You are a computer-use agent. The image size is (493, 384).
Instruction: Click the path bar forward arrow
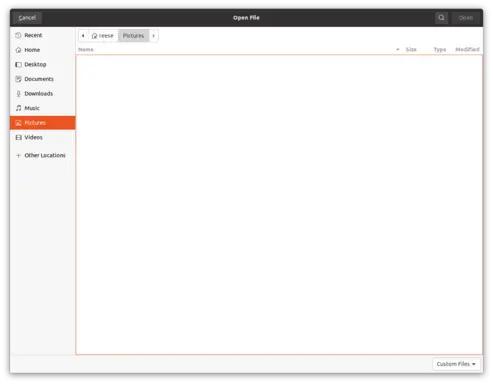click(x=153, y=36)
